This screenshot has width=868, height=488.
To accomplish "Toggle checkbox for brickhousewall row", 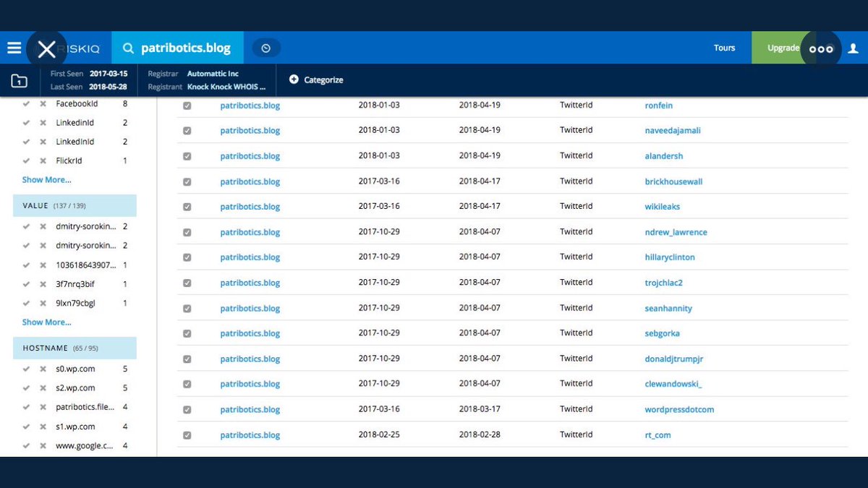I will coord(187,181).
